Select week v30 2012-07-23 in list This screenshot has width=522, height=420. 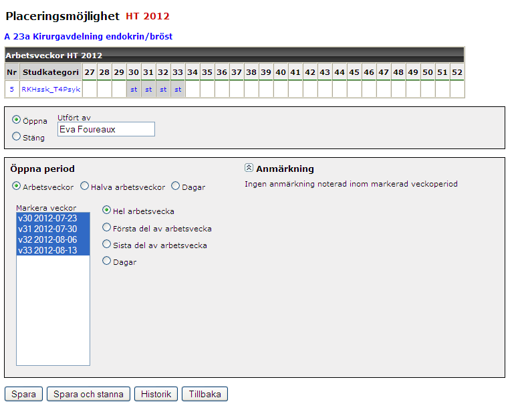click(53, 218)
